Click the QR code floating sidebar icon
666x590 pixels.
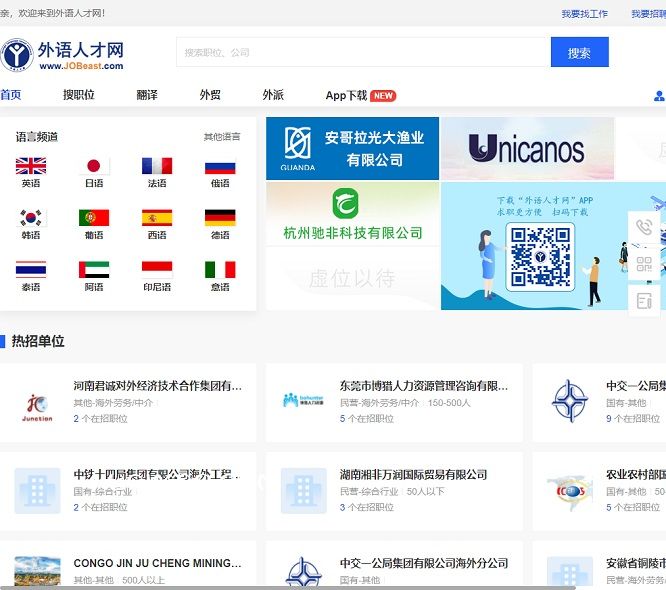click(x=644, y=264)
